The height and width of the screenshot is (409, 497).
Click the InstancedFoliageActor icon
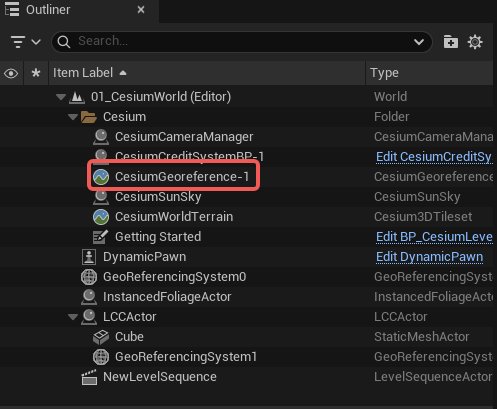pyautogui.click(x=89, y=297)
